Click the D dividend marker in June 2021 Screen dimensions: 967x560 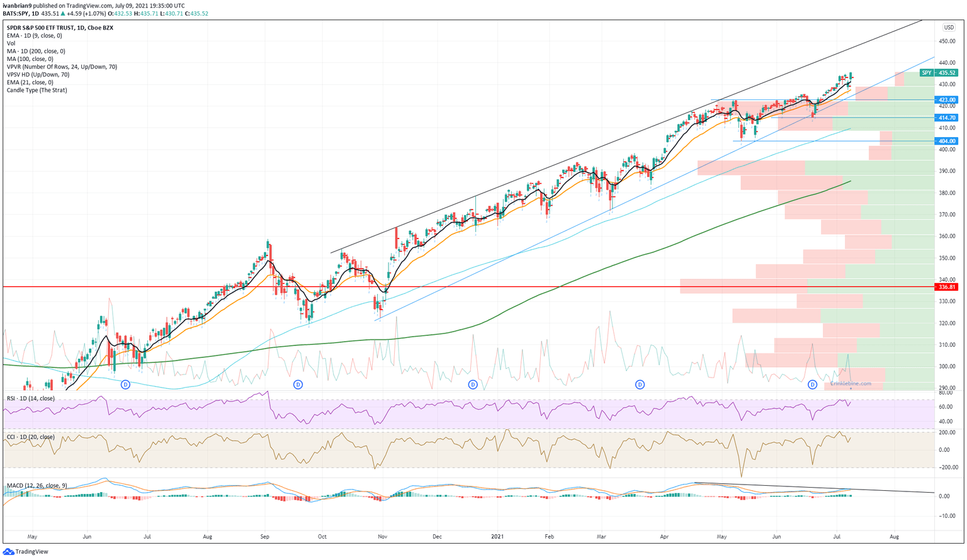(x=812, y=384)
